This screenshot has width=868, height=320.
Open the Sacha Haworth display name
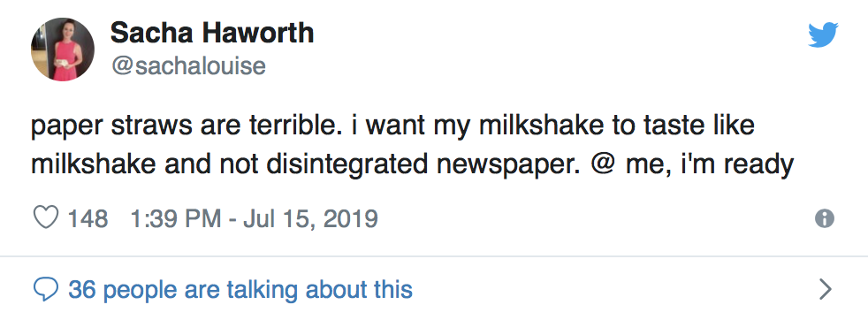click(212, 33)
